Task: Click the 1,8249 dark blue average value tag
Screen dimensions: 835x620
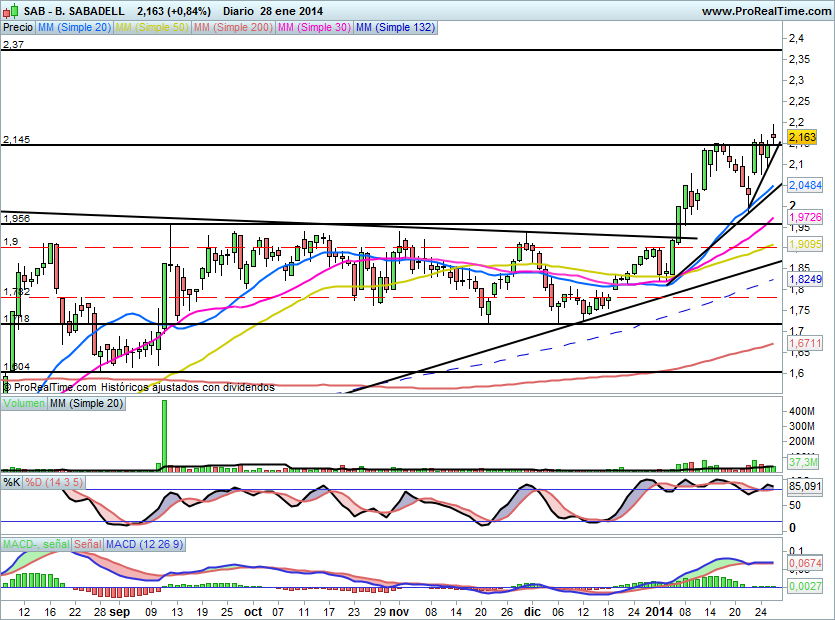Action: coord(805,279)
